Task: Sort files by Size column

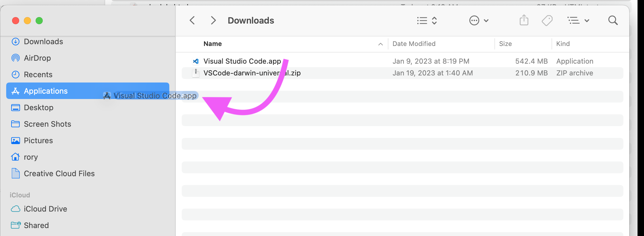Action: (505, 44)
